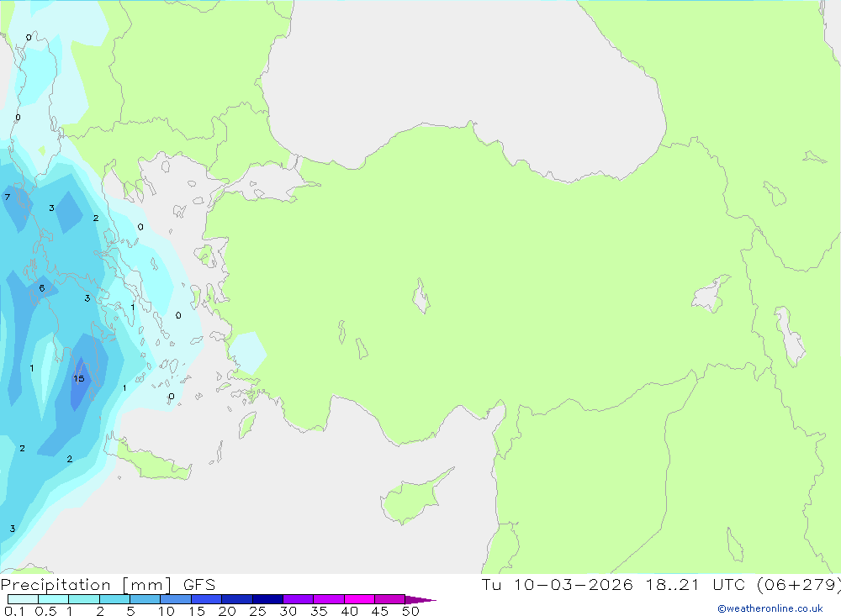Click the 50 legend scale label
The height and width of the screenshot is (616, 841).
pyautogui.click(x=410, y=611)
